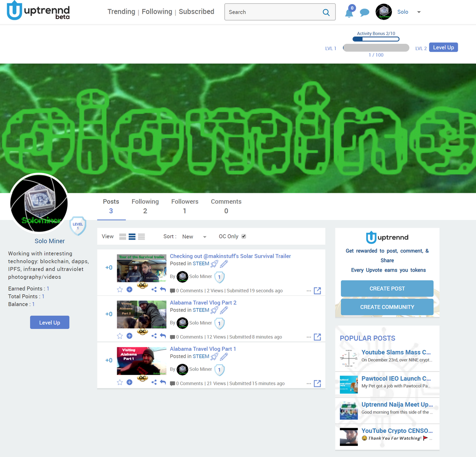Image resolution: width=476 pixels, height=457 pixels.
Task: Click OC badge on Alabama Vlog Part 1
Action: click(142, 378)
